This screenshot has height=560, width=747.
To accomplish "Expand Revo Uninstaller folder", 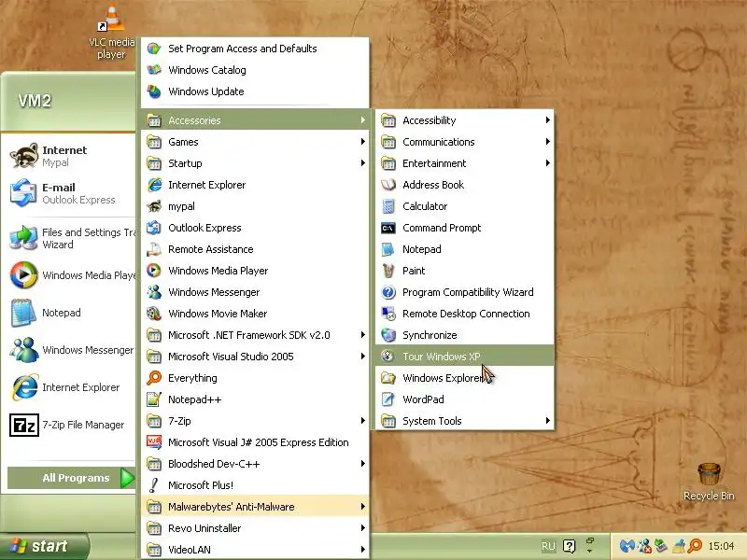I will pos(255,527).
